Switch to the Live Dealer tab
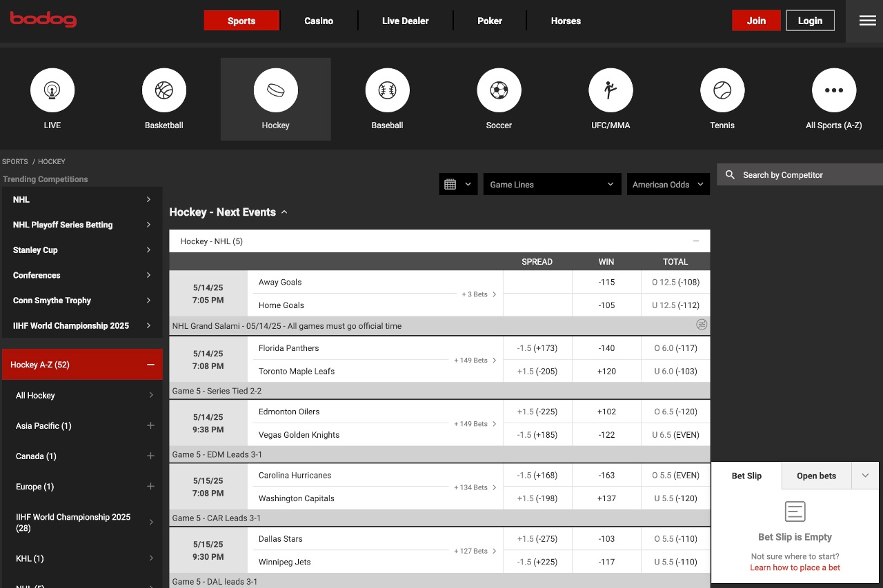This screenshot has width=883, height=588. [406, 21]
